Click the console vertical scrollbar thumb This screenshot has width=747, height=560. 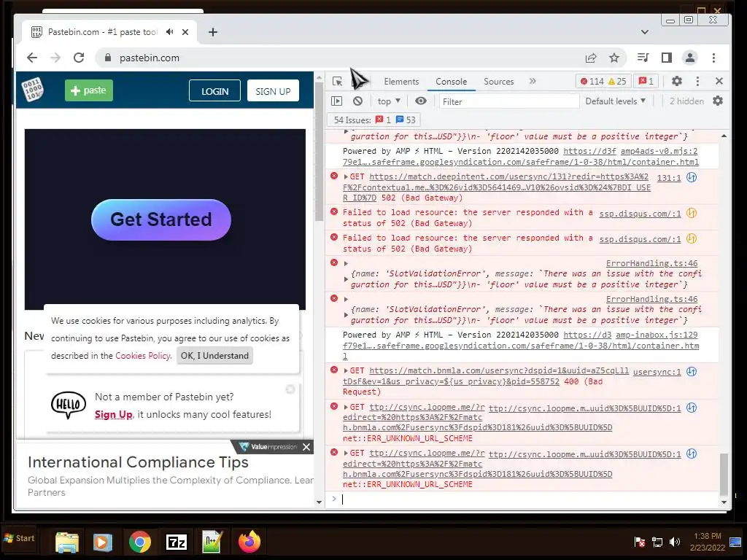coord(724,474)
